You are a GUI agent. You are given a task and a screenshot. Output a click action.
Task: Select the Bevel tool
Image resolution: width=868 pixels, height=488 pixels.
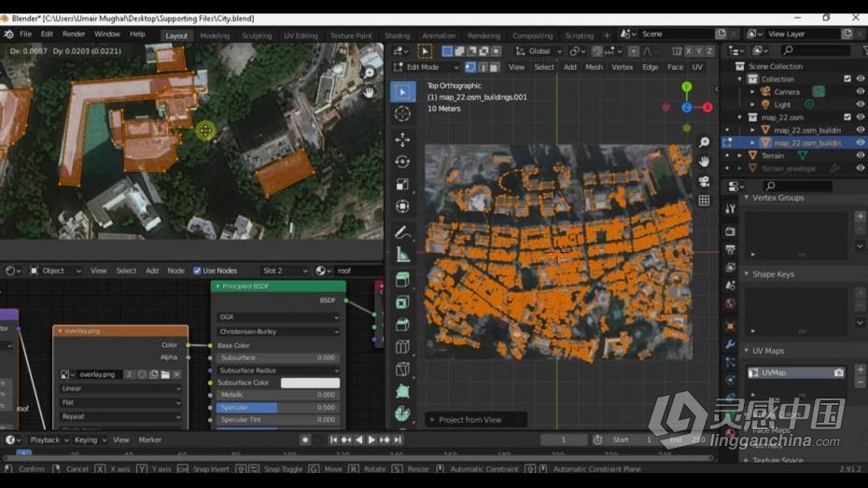pos(403,325)
